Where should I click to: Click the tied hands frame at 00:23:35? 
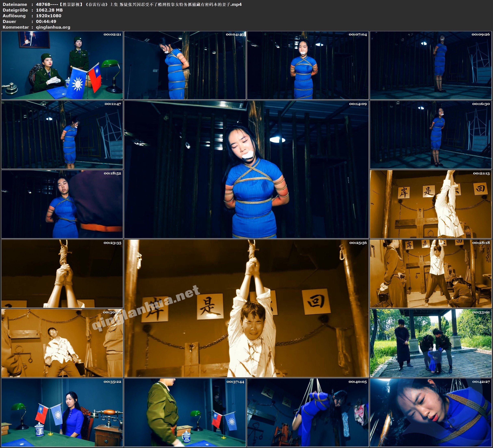coord(62,274)
